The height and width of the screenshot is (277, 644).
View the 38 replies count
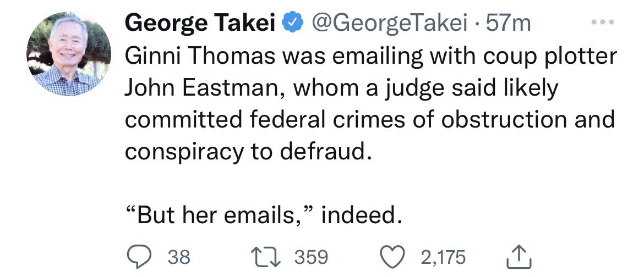(x=179, y=257)
